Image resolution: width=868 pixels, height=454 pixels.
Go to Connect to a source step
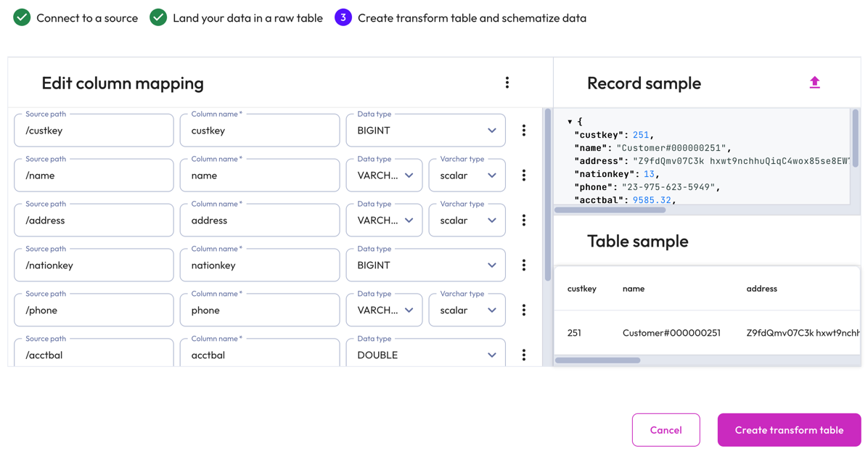[x=87, y=18]
